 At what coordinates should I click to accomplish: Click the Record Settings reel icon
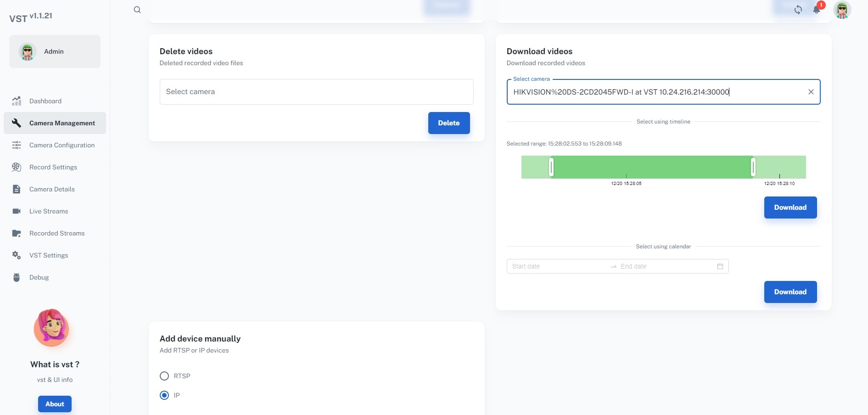(17, 167)
